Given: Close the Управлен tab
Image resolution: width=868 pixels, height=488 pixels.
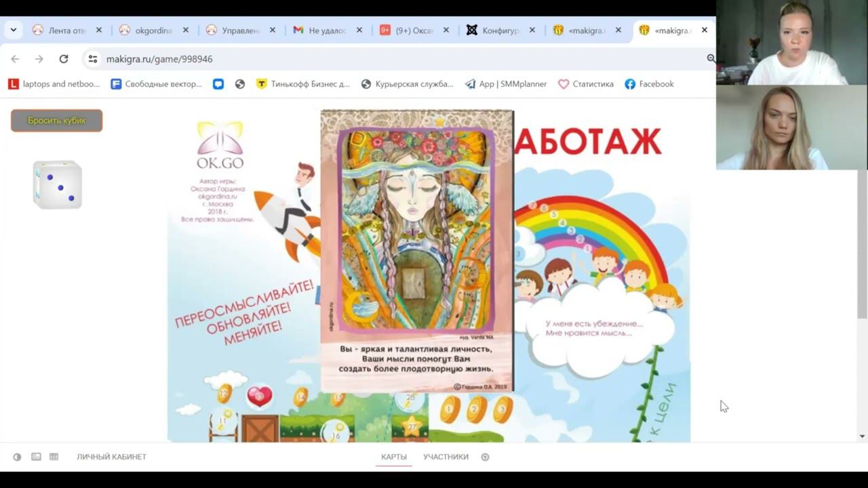Looking at the screenshot, I should tap(273, 30).
